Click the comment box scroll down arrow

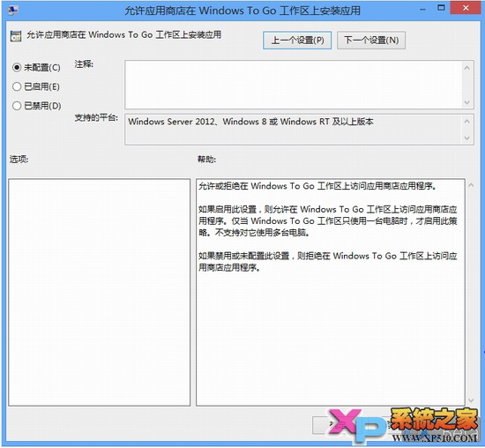[467, 102]
